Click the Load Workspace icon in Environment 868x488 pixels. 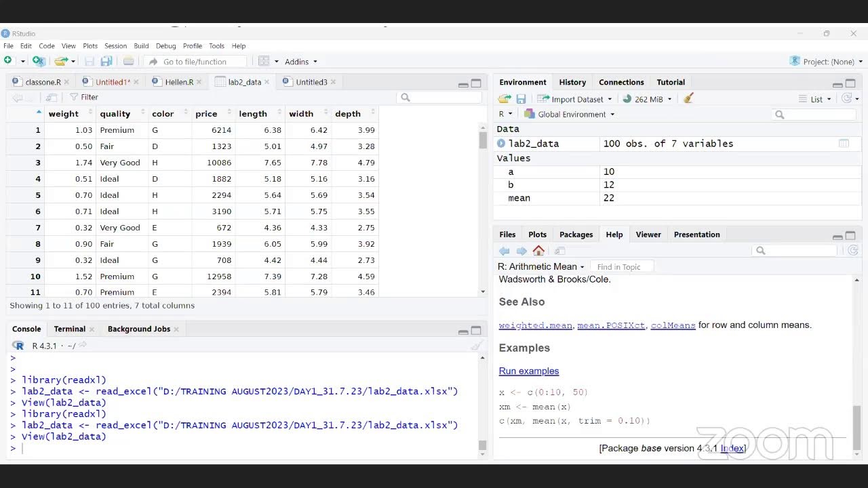[x=505, y=99]
